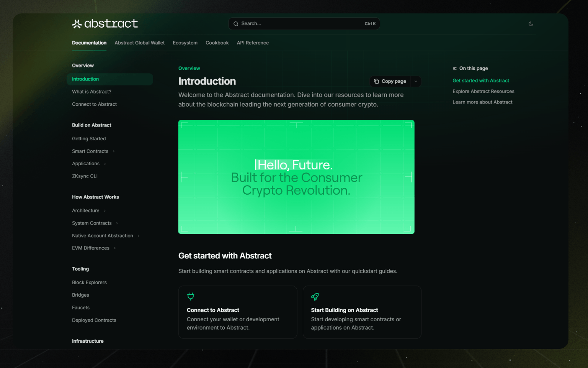Click the copy icon in Copy page
The image size is (588, 368).
(x=376, y=81)
